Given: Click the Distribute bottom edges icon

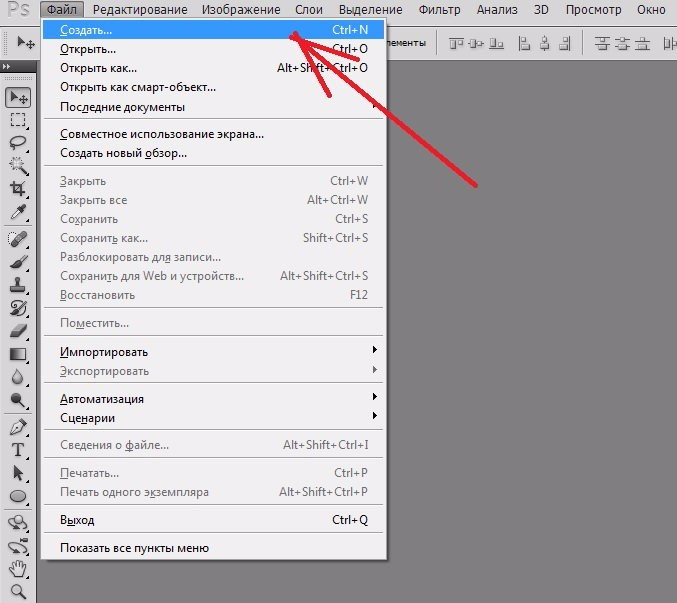Looking at the screenshot, I should (642, 43).
